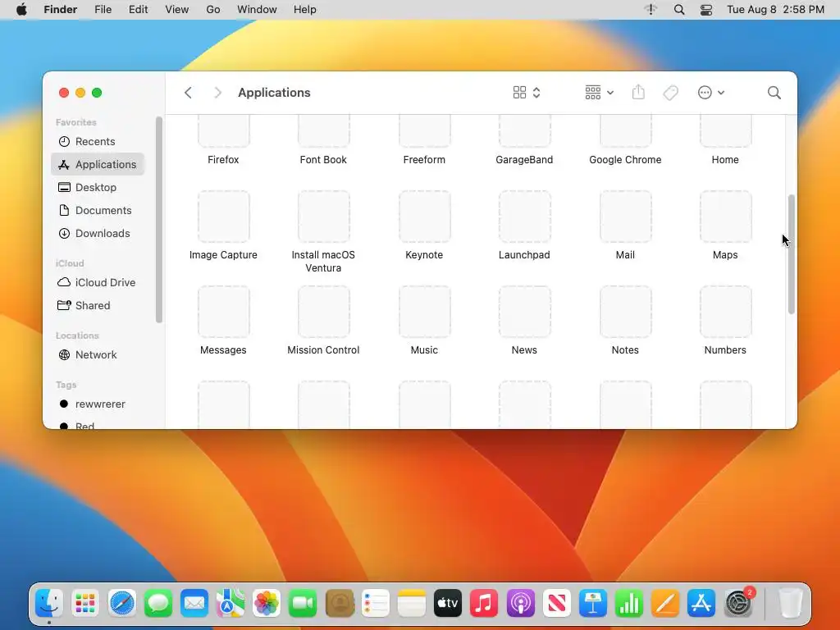Screen dimensions: 840x630
Task: Open the Apple menu
Action: pyautogui.click(x=21, y=10)
